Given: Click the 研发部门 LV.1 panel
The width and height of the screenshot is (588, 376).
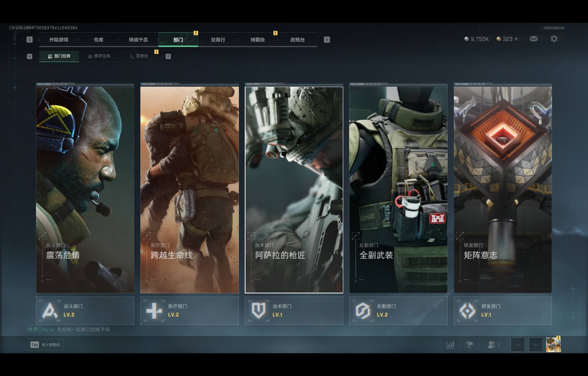Looking at the screenshot, I should click(x=503, y=311).
